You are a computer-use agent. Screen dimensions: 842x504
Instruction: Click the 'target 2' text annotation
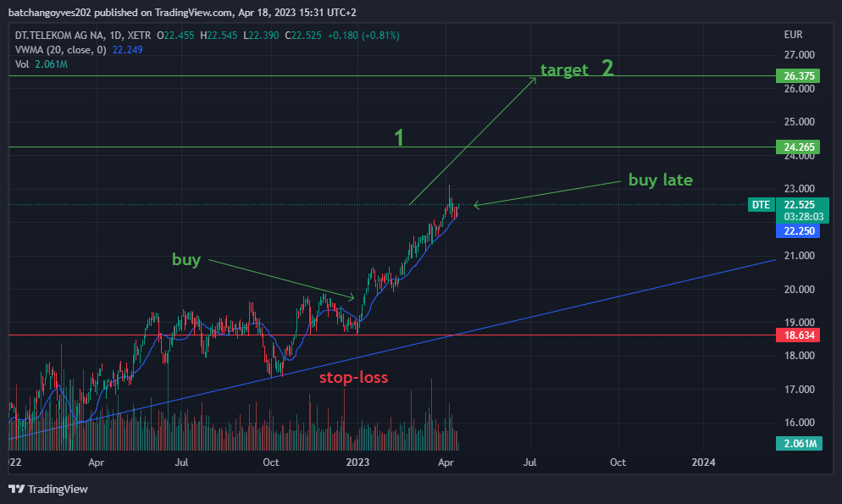tap(577, 69)
